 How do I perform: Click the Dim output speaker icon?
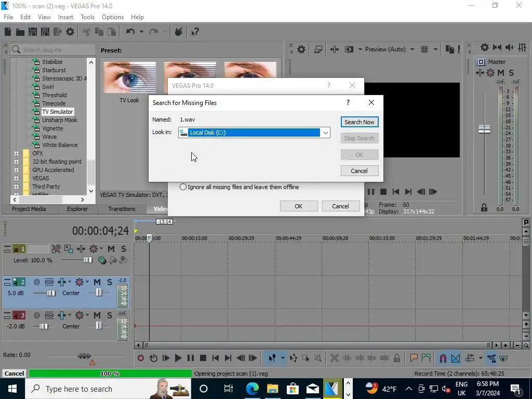509,47
